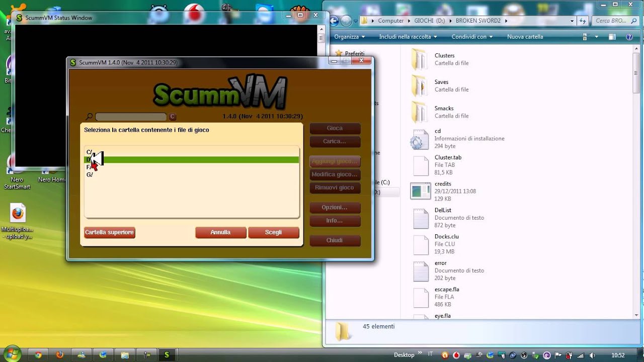644x362 pixels.
Task: Open the view options dropdown arrow
Action: coord(596,37)
